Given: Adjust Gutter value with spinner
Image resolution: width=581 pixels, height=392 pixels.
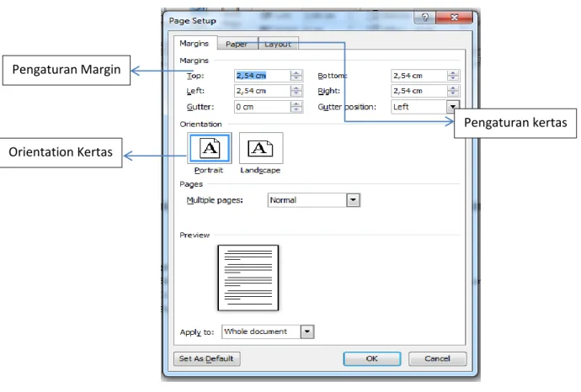Looking at the screenshot, I should (x=296, y=107).
